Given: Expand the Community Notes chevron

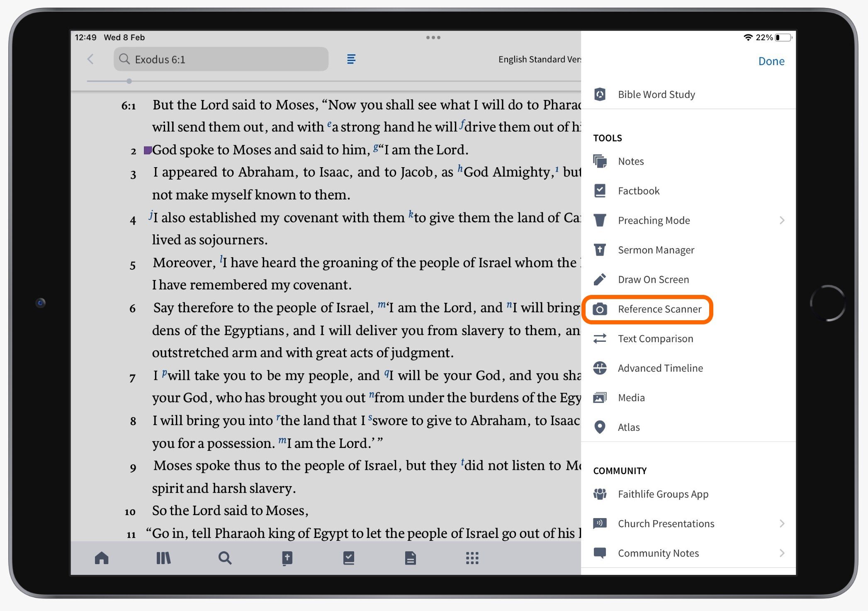Looking at the screenshot, I should [782, 553].
